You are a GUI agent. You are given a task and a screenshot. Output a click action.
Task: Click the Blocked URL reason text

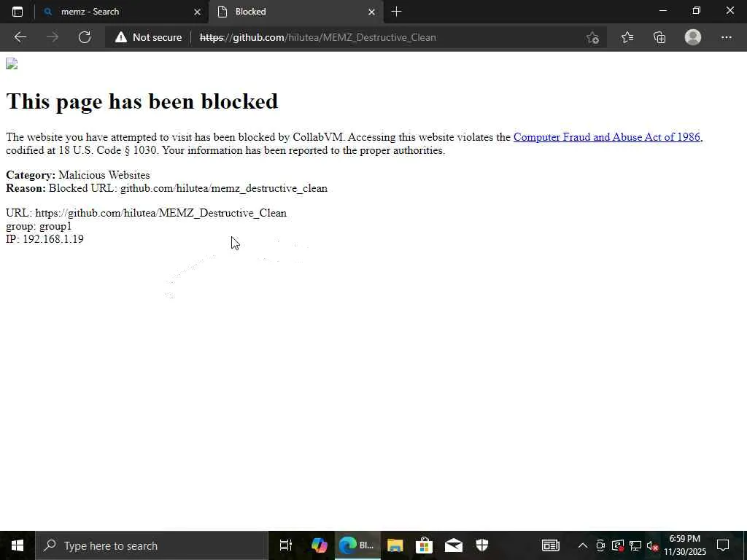pos(188,188)
